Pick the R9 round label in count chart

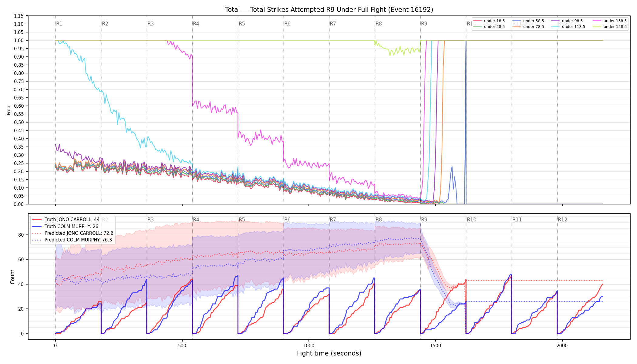coord(424,220)
